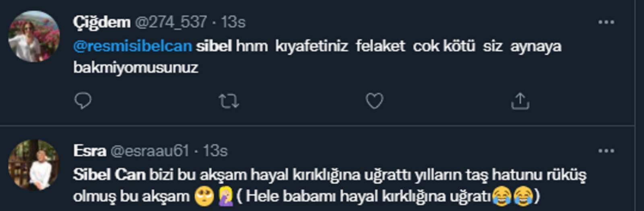
Task: Open Çiğdem's profile picture
Action: 34,37
